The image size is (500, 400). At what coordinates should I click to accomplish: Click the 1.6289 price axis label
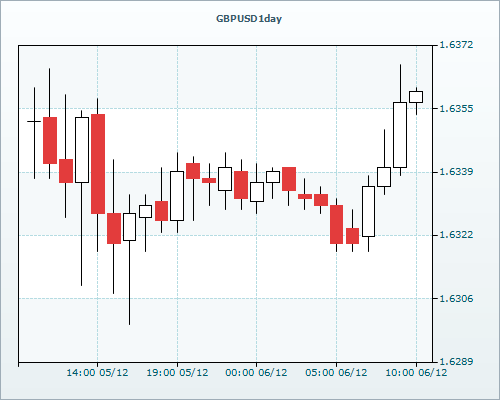tap(456, 361)
